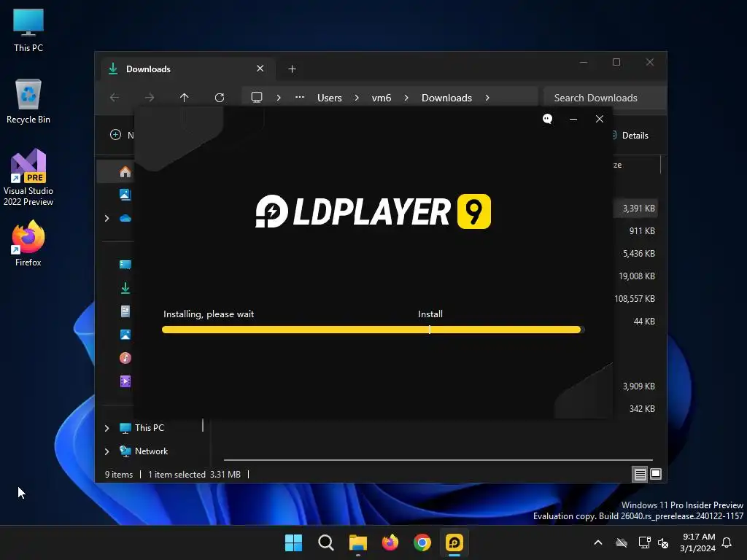Open the New item button in Explorer
Image resolution: width=747 pixels, height=560 pixels.
pos(122,135)
